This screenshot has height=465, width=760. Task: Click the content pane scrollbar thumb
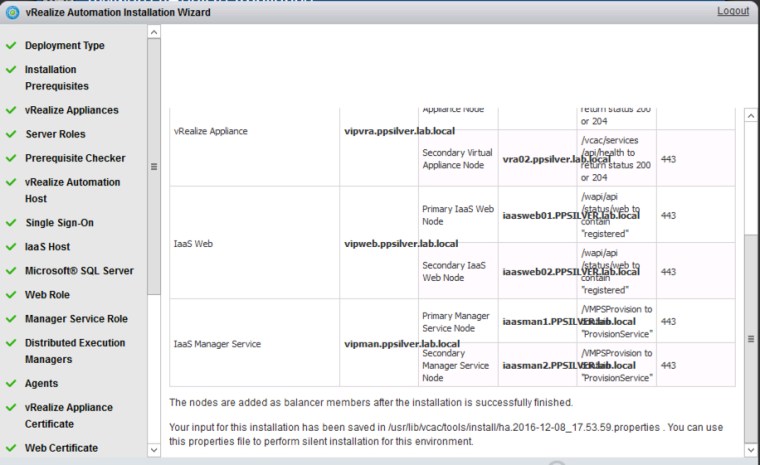coord(750,338)
